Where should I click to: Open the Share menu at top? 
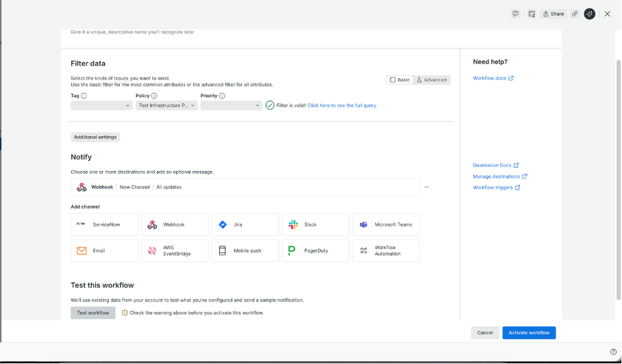coord(553,14)
